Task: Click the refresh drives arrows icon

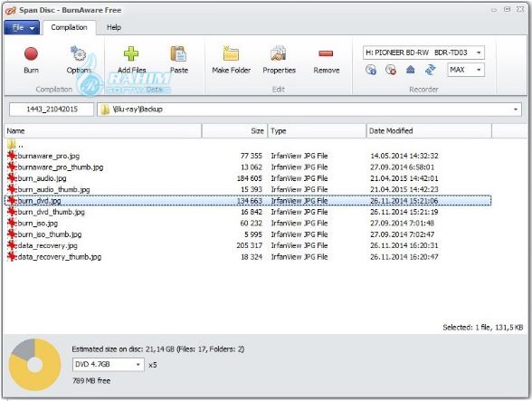Action: 431,70
